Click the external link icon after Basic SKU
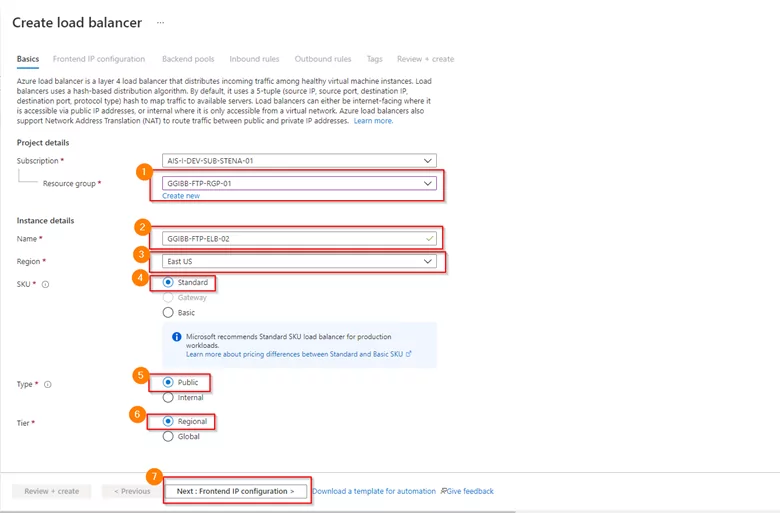 [409, 354]
